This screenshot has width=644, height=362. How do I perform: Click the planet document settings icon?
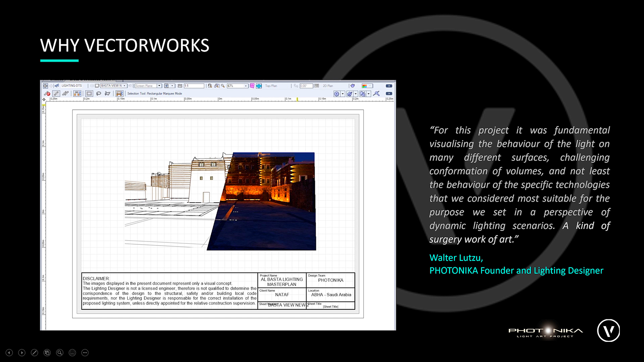350,94
